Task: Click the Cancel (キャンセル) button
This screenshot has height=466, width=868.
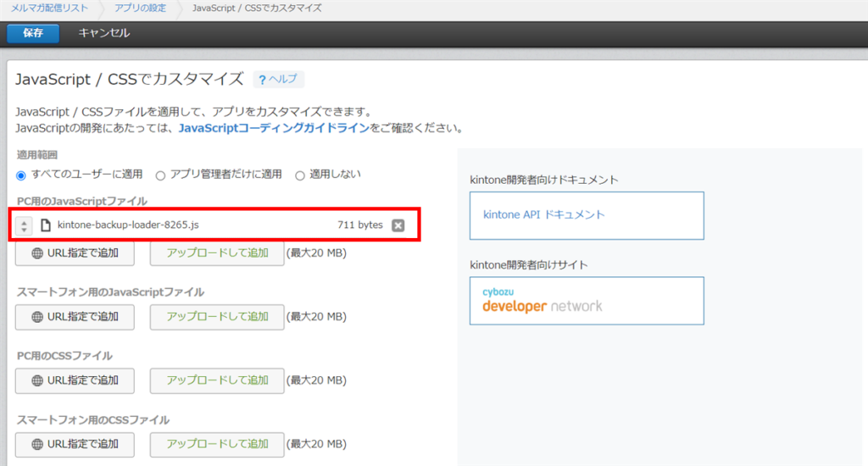Action: [x=103, y=33]
